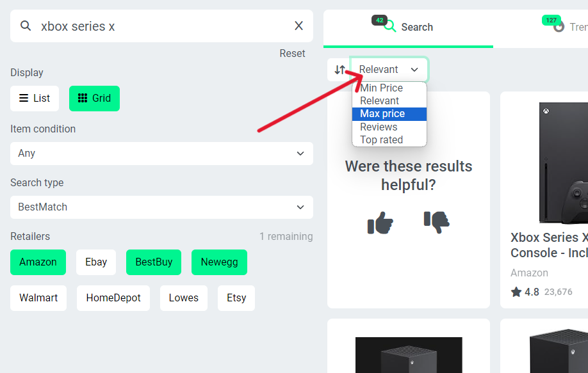Choose Min Price sort option

click(x=389, y=88)
